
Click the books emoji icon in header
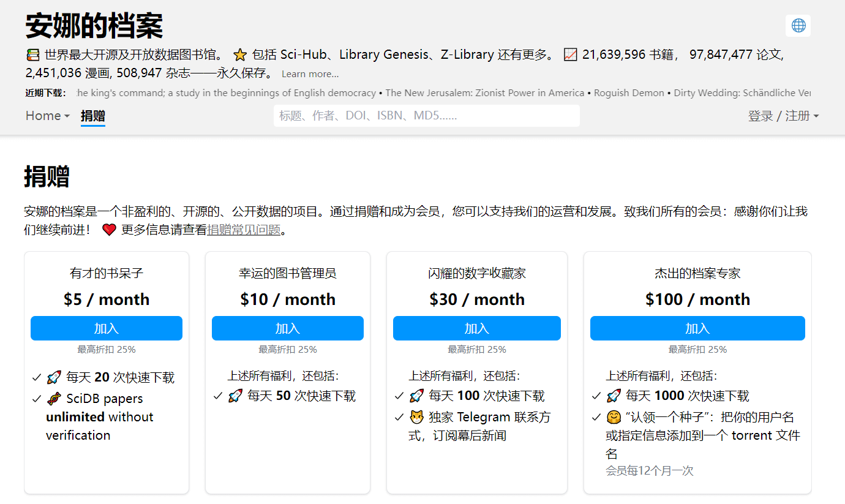point(32,55)
